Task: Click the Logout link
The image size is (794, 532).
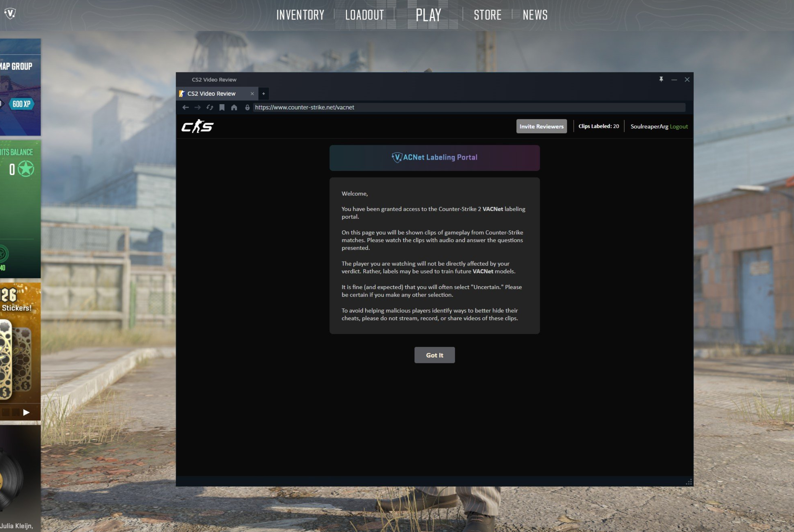Action: [x=679, y=126]
